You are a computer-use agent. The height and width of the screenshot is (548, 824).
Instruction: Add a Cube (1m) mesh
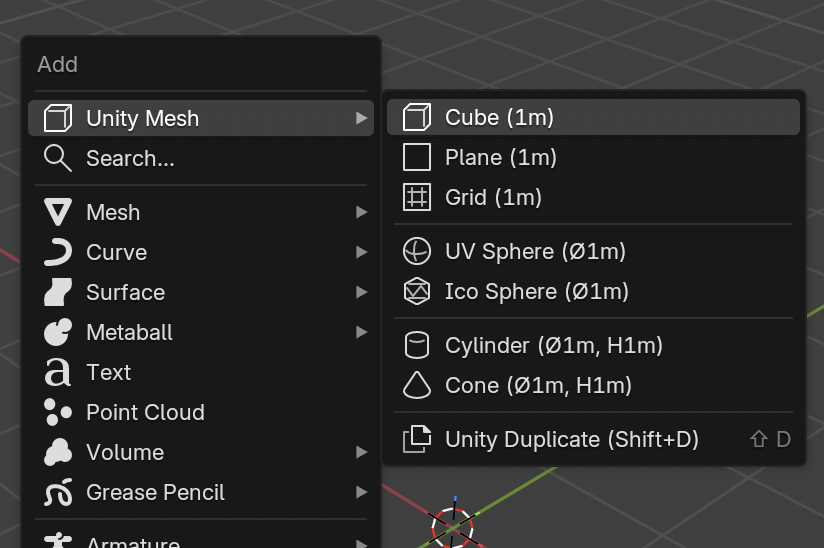[x=593, y=117]
